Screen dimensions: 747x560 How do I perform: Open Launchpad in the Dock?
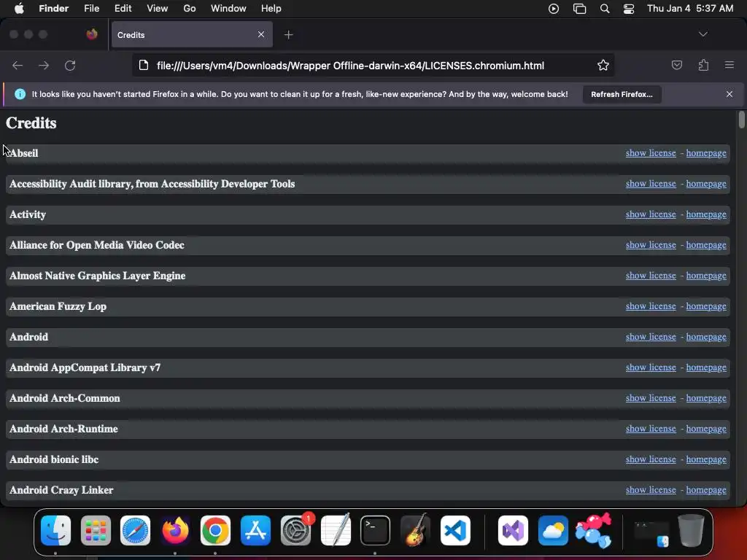pyautogui.click(x=96, y=531)
